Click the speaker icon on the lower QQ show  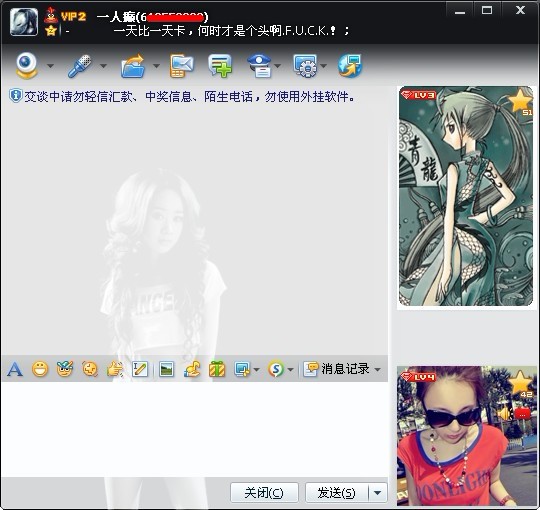click(x=506, y=414)
